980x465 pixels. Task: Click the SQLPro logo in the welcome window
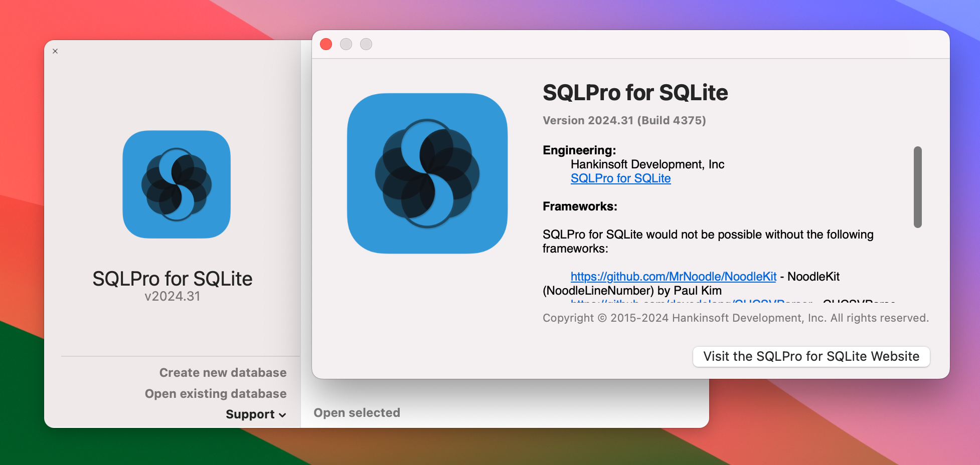pyautogui.click(x=176, y=184)
